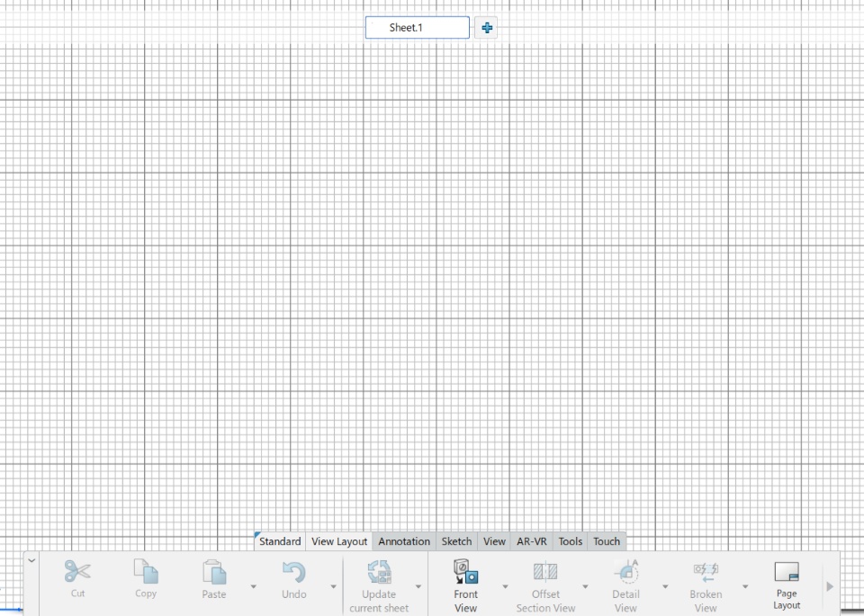The height and width of the screenshot is (616, 864).
Task: Switch to the Tools tab
Action: pyautogui.click(x=571, y=541)
